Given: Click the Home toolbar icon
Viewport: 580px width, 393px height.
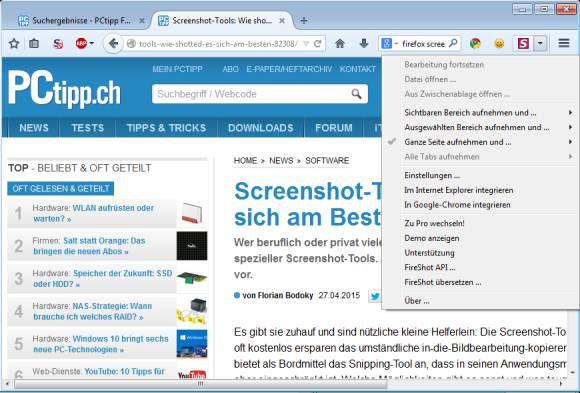Looking at the screenshot, I should coord(340,44).
